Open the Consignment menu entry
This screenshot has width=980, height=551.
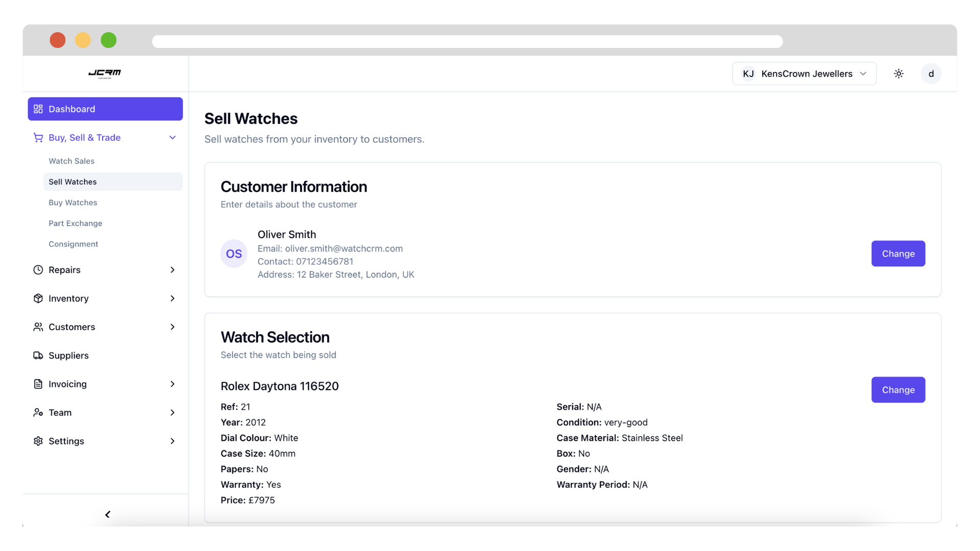pyautogui.click(x=73, y=244)
